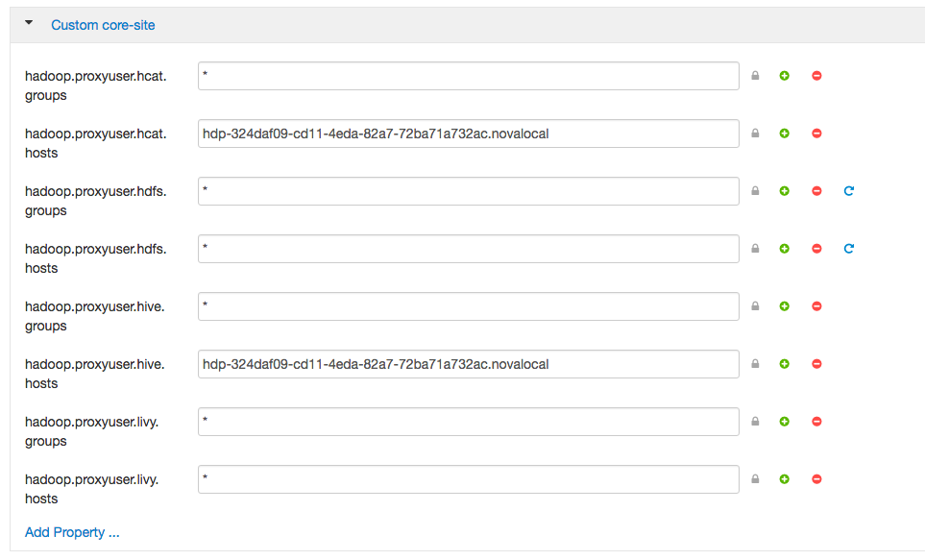Undo changes to hadoop.proxyuser.hdfs.hosts
The height and width of the screenshot is (560, 925).
click(849, 249)
